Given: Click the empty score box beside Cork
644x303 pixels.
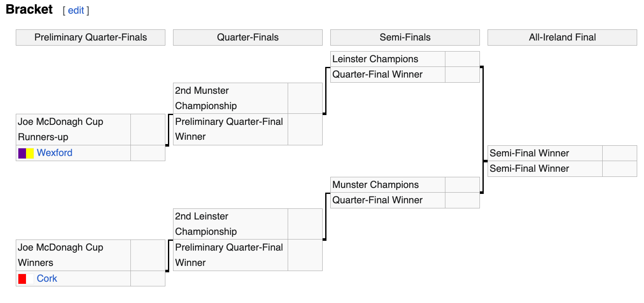Looking at the screenshot, I should tap(147, 279).
